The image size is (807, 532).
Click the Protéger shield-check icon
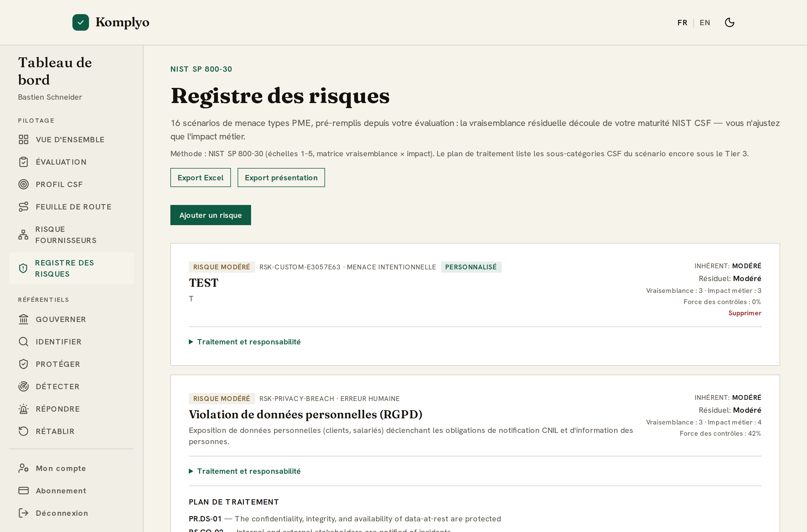coord(24,364)
